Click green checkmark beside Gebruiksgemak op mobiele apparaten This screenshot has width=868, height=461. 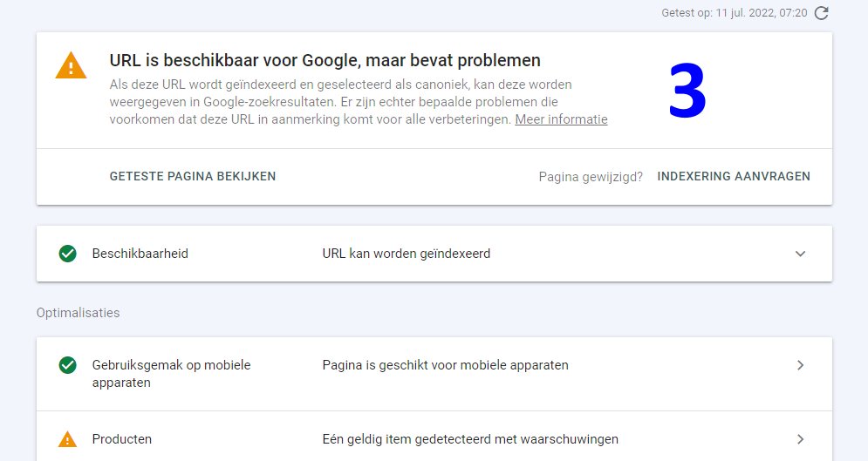pyautogui.click(x=67, y=365)
